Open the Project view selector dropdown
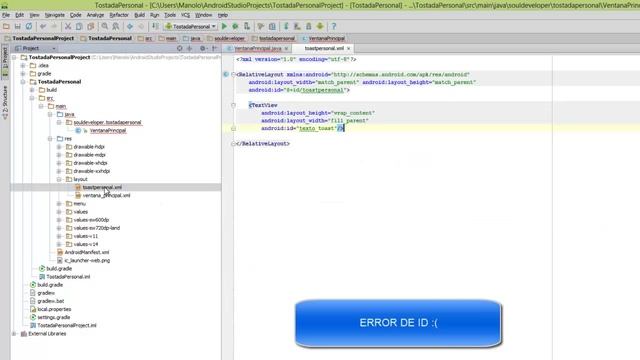640x360 pixels. click(35, 48)
